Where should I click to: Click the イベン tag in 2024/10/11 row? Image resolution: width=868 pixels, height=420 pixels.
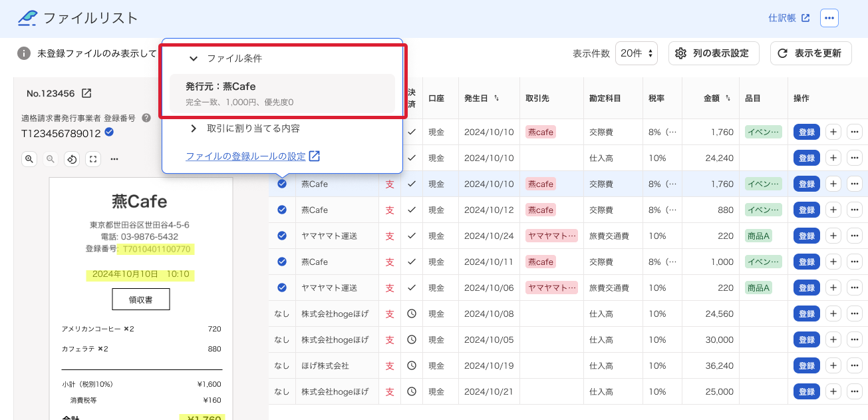click(764, 262)
